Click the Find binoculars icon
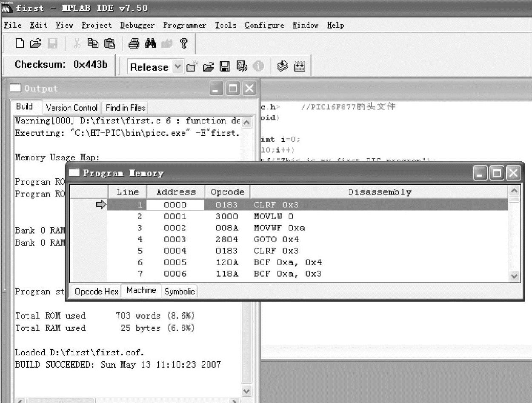 (150, 43)
